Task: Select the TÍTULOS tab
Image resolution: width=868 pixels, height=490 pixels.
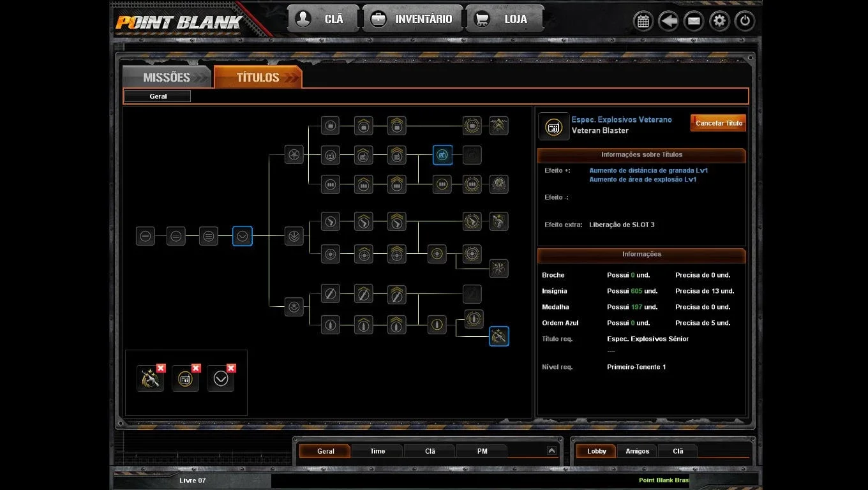Action: (258, 77)
